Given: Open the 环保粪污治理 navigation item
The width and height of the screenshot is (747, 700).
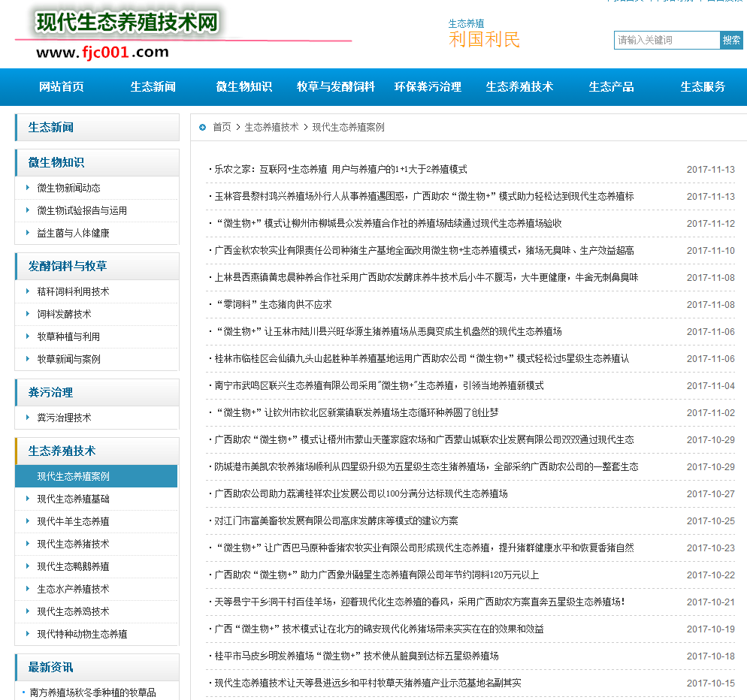Looking at the screenshot, I should (427, 87).
